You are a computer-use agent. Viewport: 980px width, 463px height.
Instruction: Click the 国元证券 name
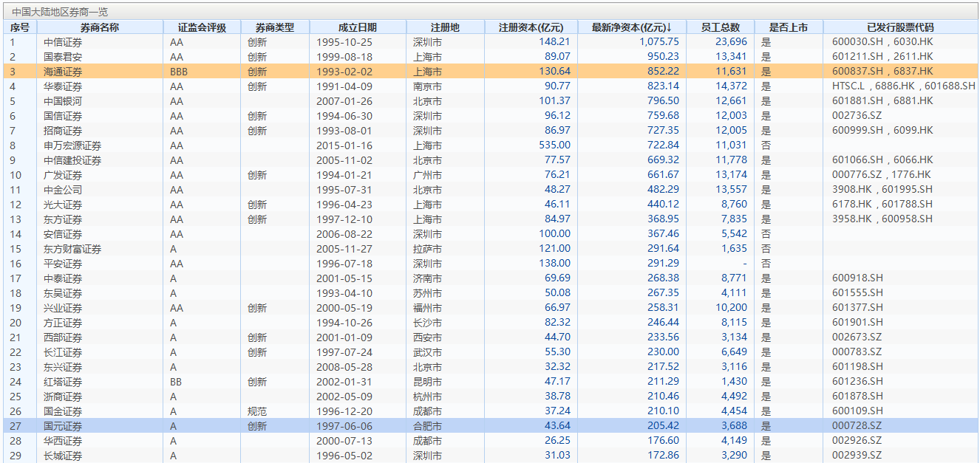63,426
